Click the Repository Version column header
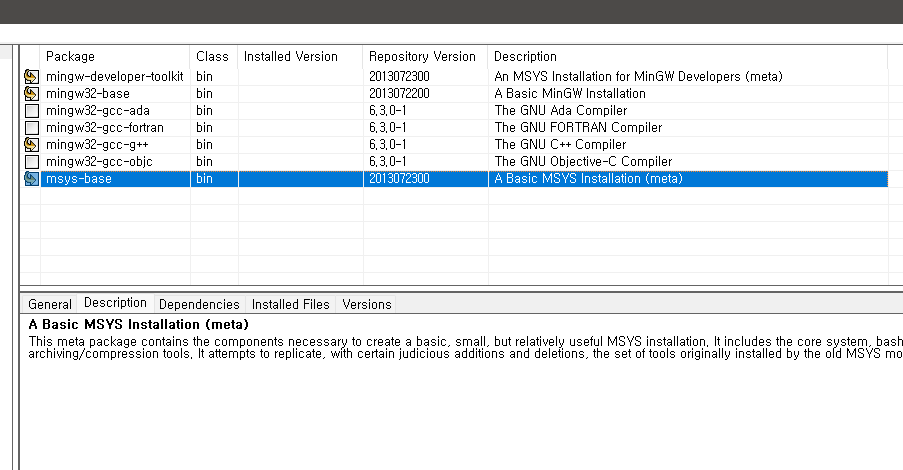Image resolution: width=903 pixels, height=470 pixels. click(x=426, y=56)
